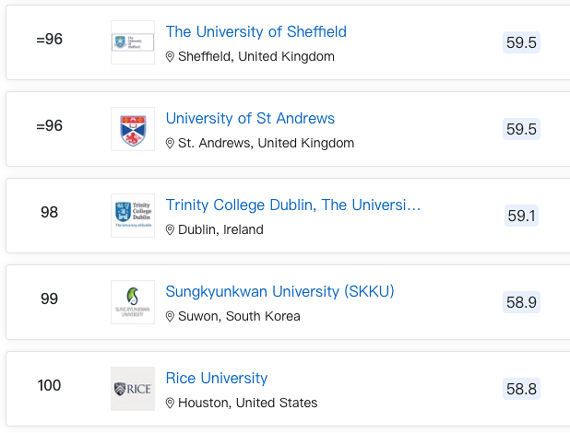570x433 pixels.
Task: Click the University of Sheffield logo
Action: pos(133,43)
